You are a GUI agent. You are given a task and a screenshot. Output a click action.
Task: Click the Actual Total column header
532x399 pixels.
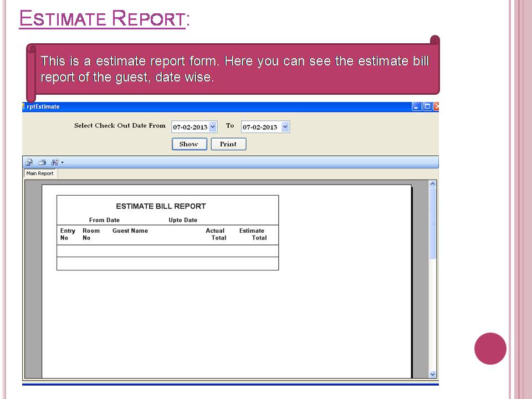[216, 234]
